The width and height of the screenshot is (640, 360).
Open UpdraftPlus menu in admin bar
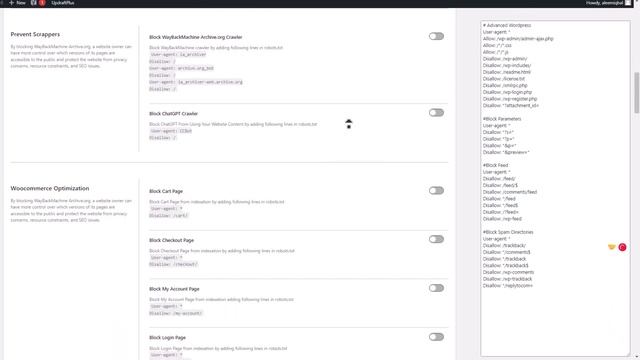tap(63, 3)
